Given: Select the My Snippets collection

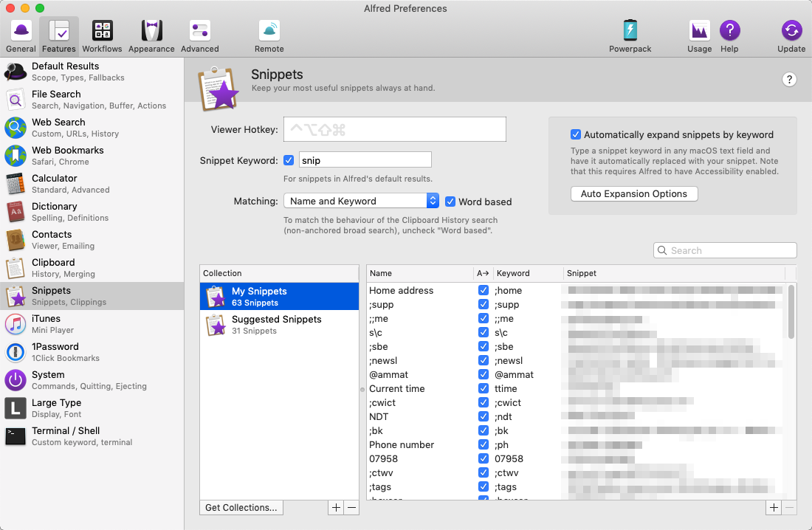Looking at the screenshot, I should pyautogui.click(x=279, y=296).
